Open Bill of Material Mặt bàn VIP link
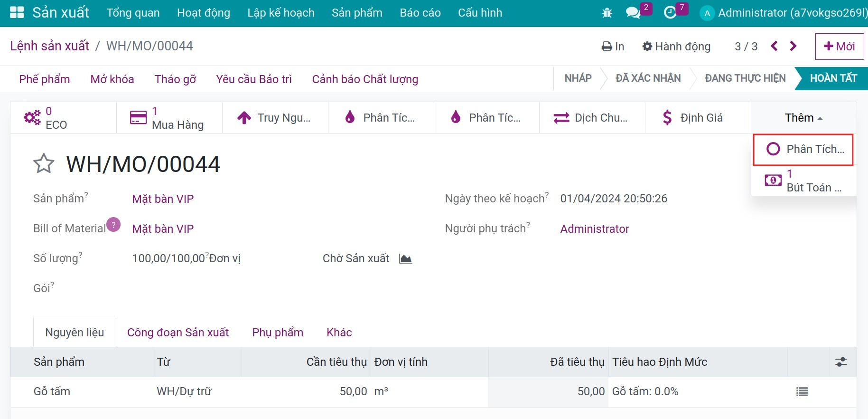The width and height of the screenshot is (868, 419). tap(163, 229)
